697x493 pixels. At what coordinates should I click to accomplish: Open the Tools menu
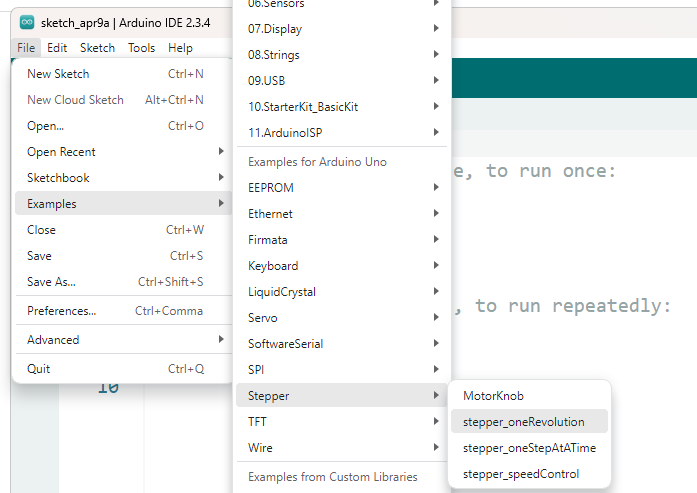[x=141, y=48]
